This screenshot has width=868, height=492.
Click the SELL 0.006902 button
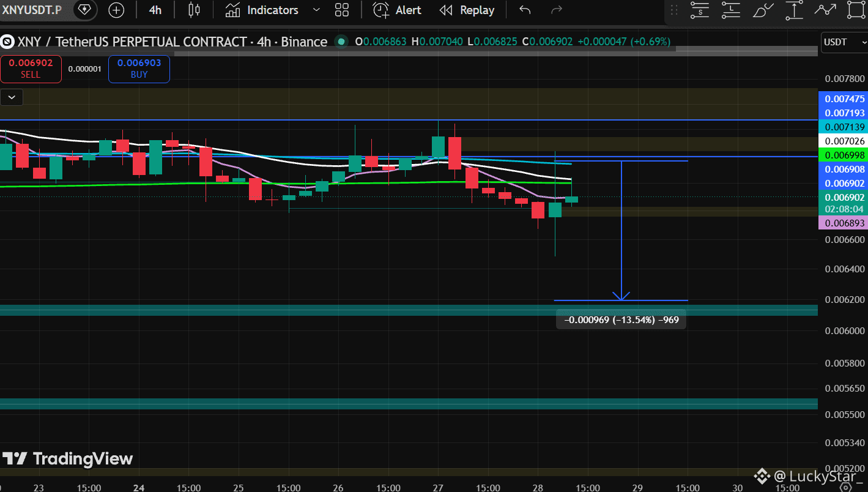coord(31,69)
